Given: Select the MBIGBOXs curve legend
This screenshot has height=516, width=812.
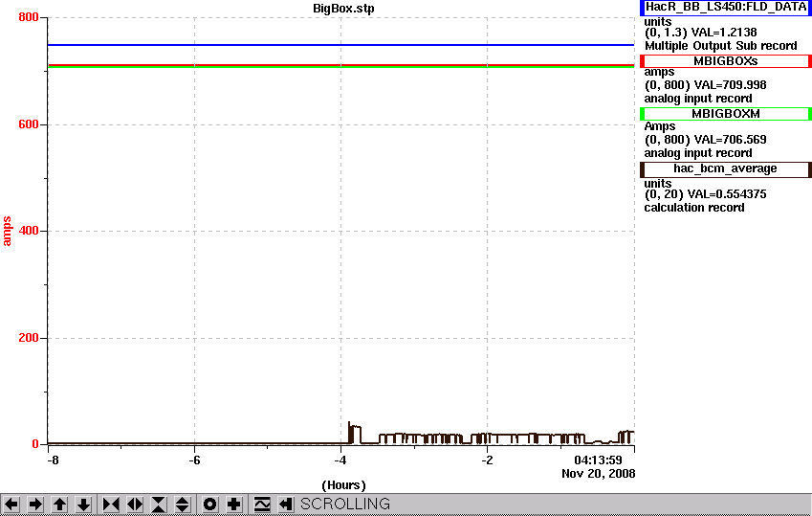Looking at the screenshot, I should [x=726, y=61].
